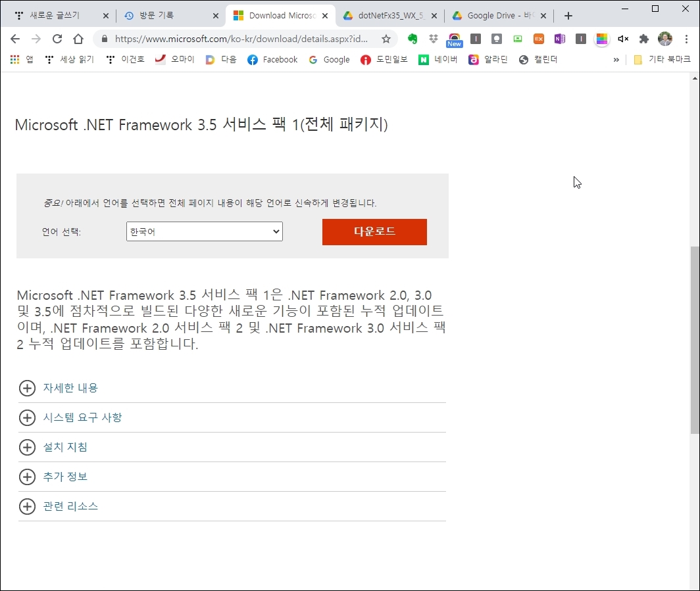The height and width of the screenshot is (591, 700).
Task: Show the hidden bookmarks overflow chevron
Action: [616, 59]
